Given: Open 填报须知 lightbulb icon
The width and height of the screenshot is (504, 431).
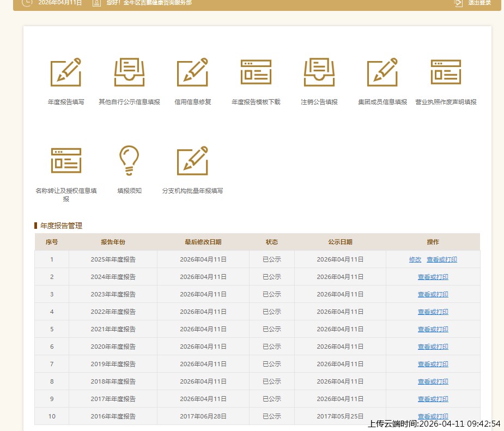Looking at the screenshot, I should coord(129,161).
